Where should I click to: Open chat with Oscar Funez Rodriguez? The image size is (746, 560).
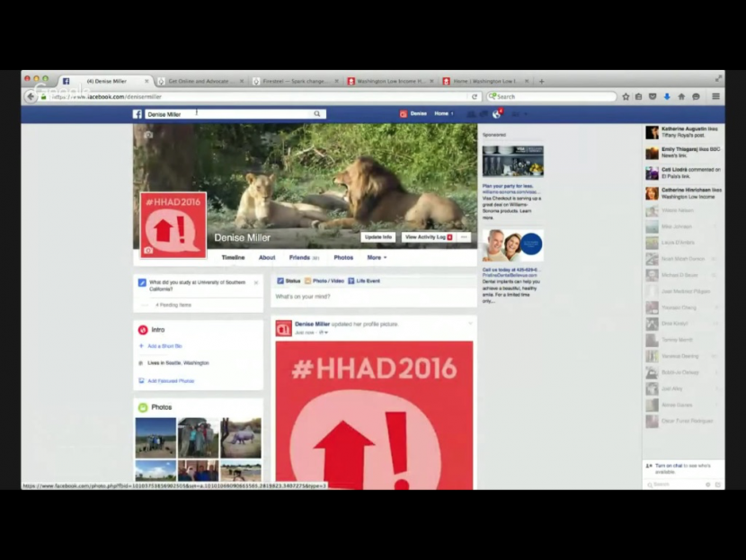coord(682,421)
